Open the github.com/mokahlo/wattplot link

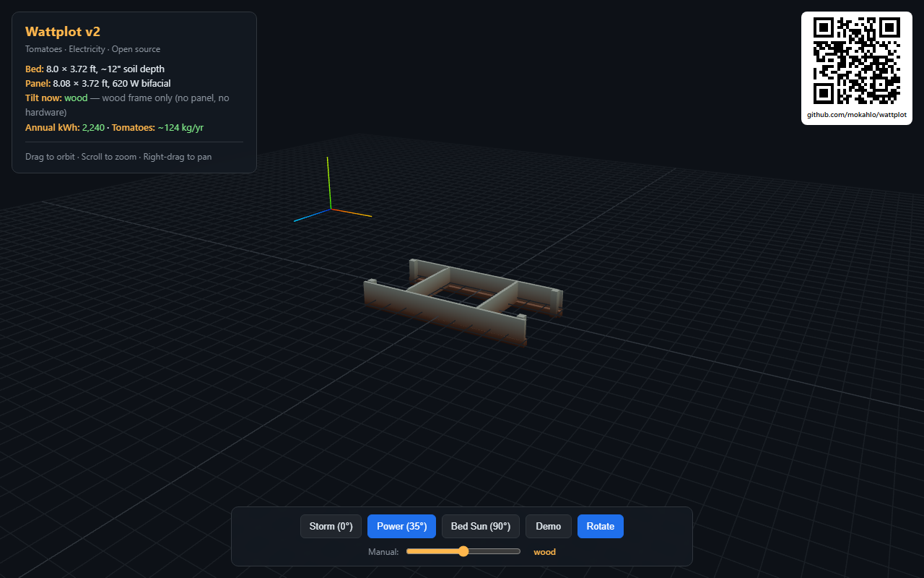[856, 115]
